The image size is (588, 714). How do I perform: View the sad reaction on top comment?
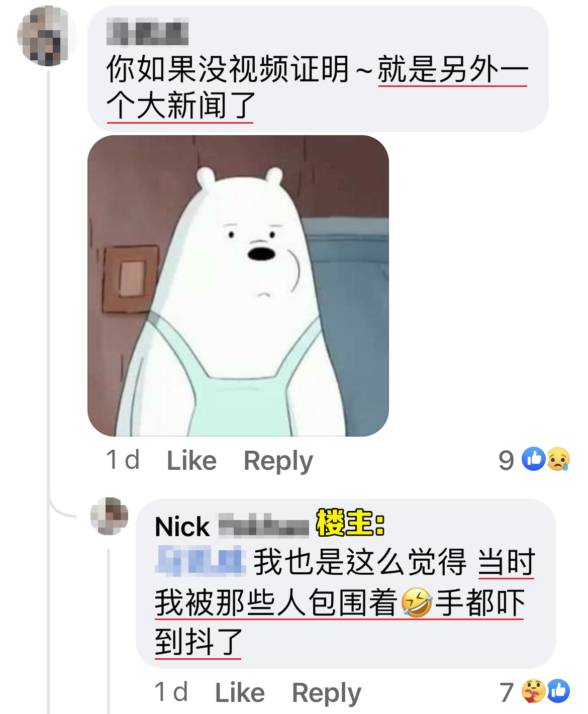558,459
